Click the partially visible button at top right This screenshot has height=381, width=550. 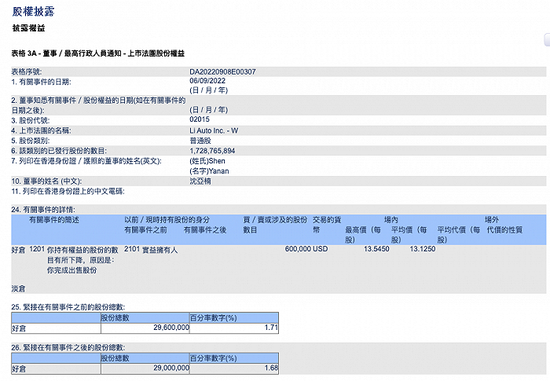[x=547, y=40]
